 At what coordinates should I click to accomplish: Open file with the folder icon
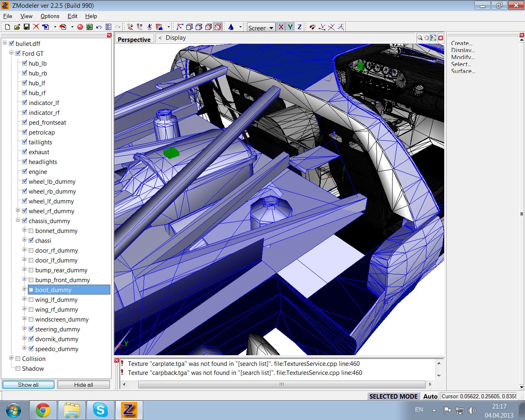tap(17, 27)
